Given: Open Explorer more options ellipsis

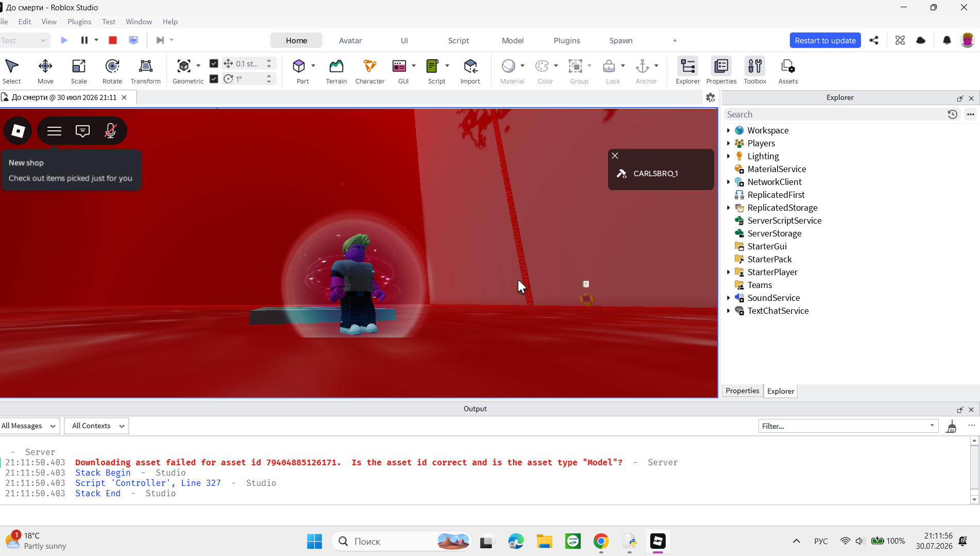Looking at the screenshot, I should (x=971, y=114).
